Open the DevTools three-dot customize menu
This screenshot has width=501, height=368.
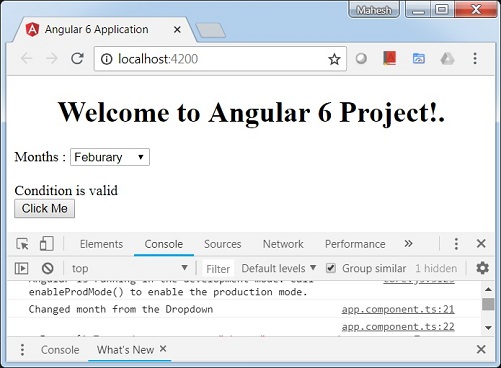click(456, 244)
